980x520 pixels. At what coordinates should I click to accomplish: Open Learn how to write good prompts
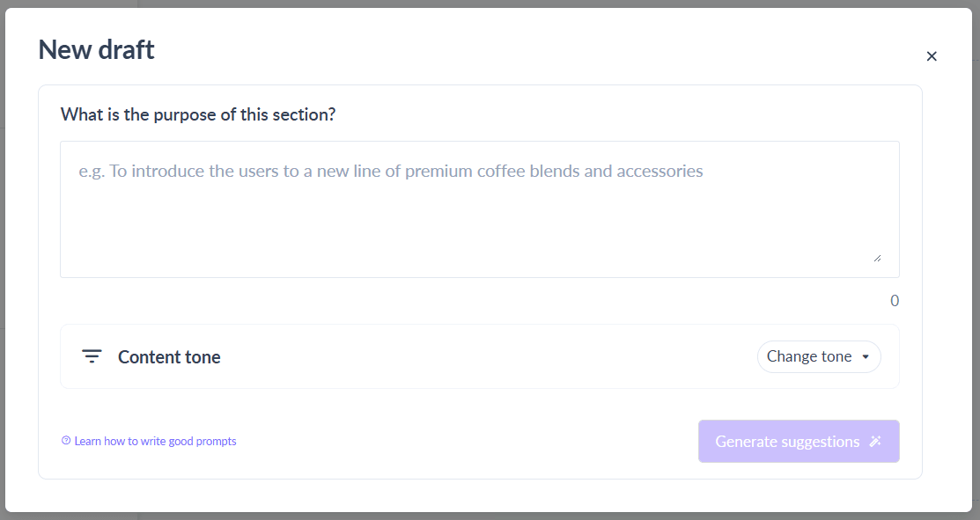(155, 441)
